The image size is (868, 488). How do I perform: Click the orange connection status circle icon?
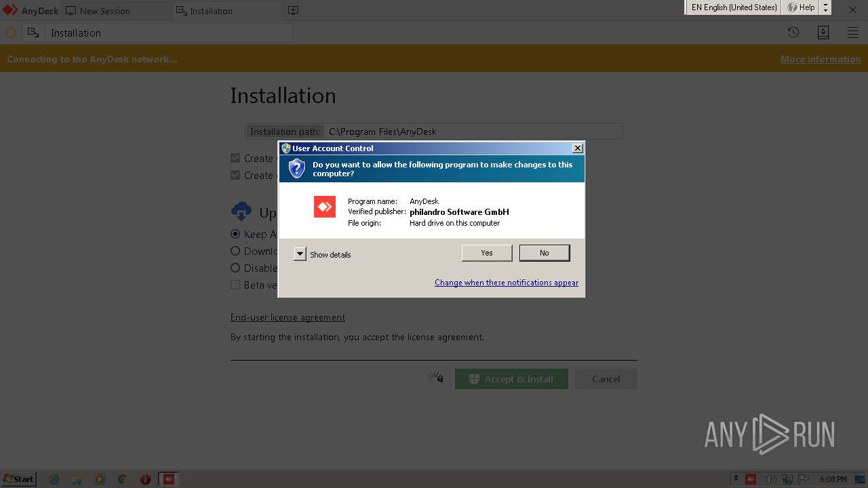pos(11,33)
